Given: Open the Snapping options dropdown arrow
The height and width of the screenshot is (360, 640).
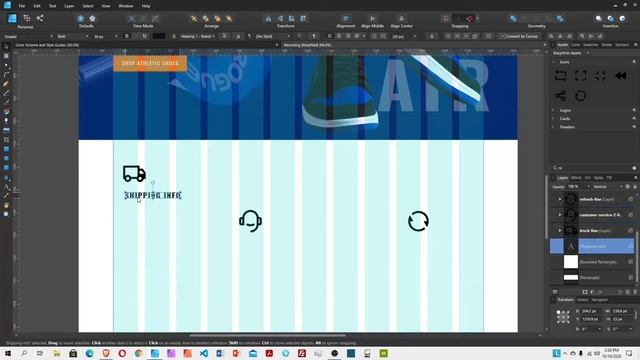Looking at the screenshot, I should 478,18.
